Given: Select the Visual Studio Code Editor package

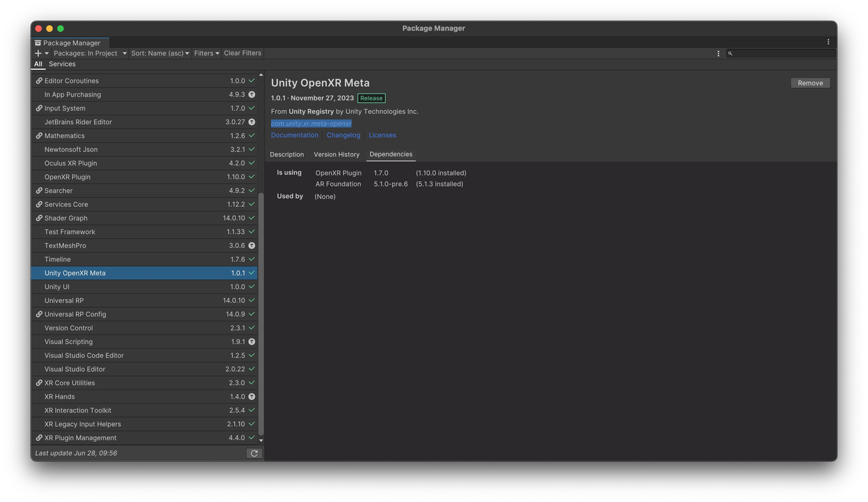Looking at the screenshot, I should pyautogui.click(x=144, y=355).
